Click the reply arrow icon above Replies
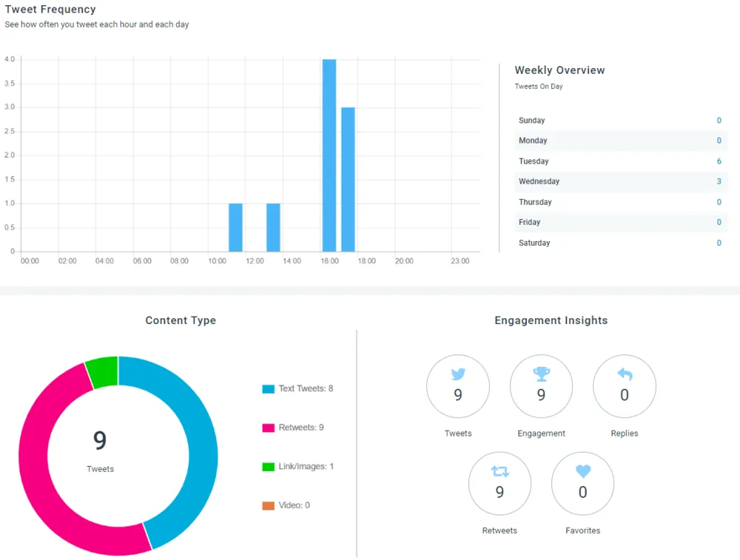The image size is (740, 560). [625, 374]
